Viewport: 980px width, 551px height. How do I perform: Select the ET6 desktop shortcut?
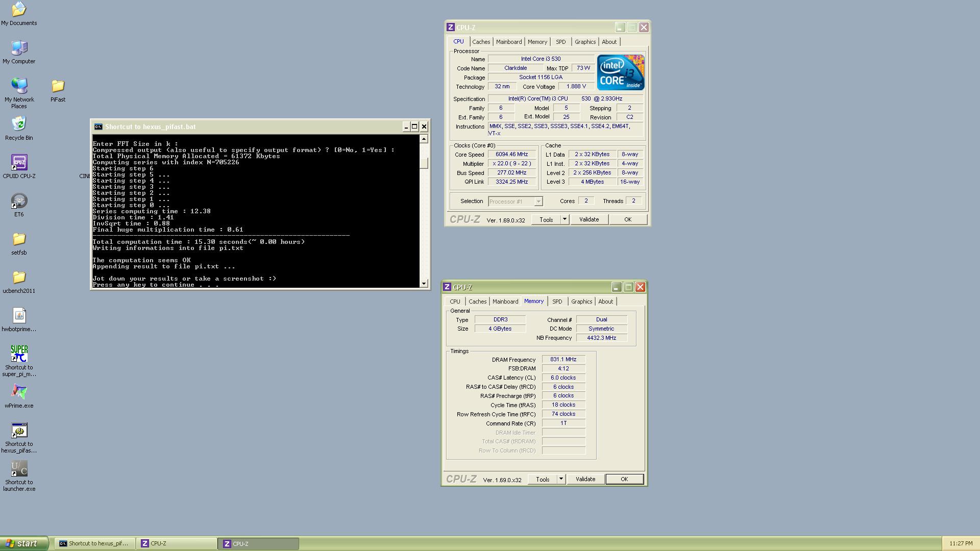coord(19,201)
